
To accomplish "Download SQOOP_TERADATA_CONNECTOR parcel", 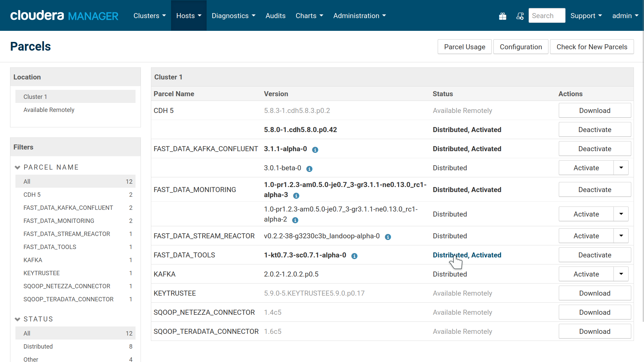I will pos(595,331).
